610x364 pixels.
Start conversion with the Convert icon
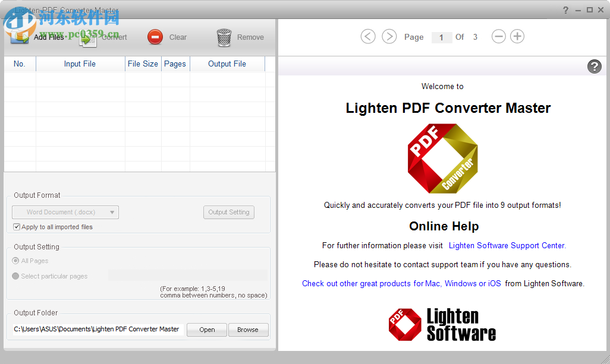pos(87,37)
